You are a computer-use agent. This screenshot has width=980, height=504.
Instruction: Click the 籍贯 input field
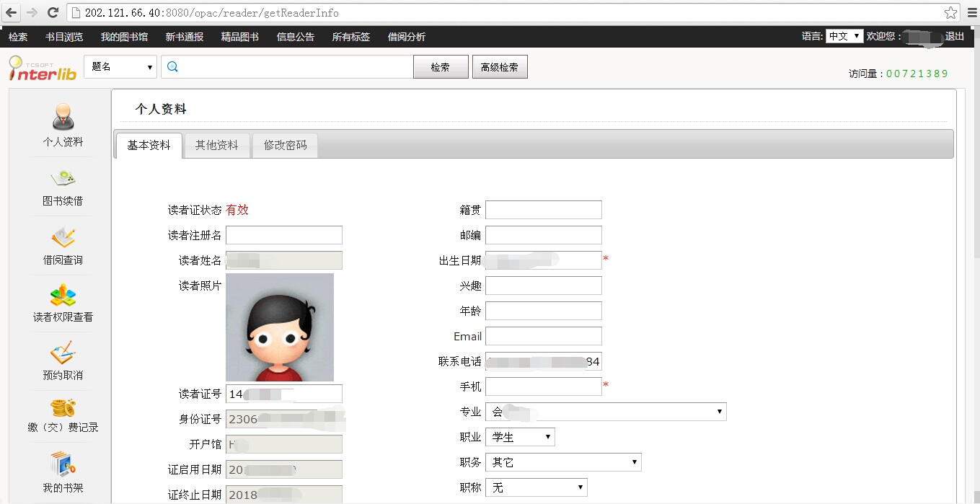pyautogui.click(x=544, y=210)
